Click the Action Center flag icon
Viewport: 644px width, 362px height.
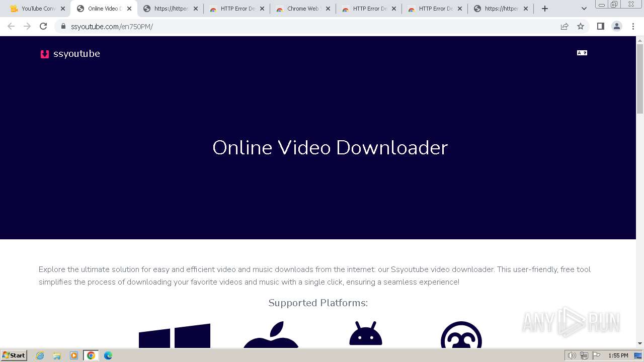tap(596, 355)
